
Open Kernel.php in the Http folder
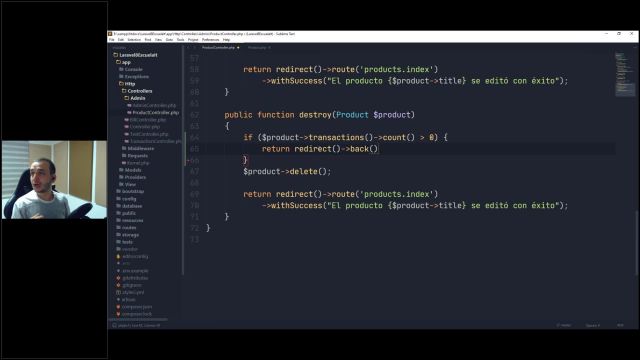(138, 163)
